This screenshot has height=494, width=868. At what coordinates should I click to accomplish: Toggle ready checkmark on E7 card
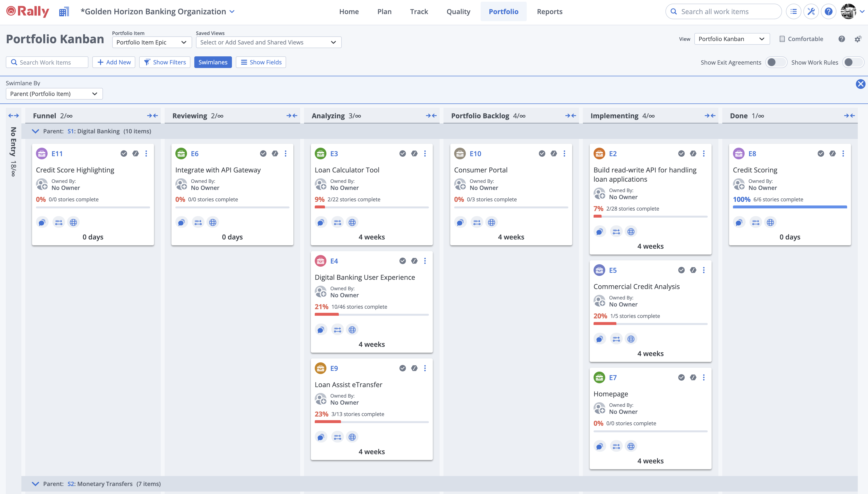(681, 378)
